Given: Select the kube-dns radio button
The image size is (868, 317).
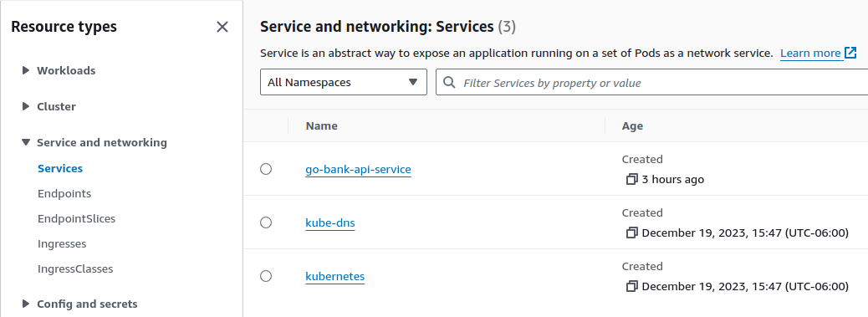Looking at the screenshot, I should [266, 222].
